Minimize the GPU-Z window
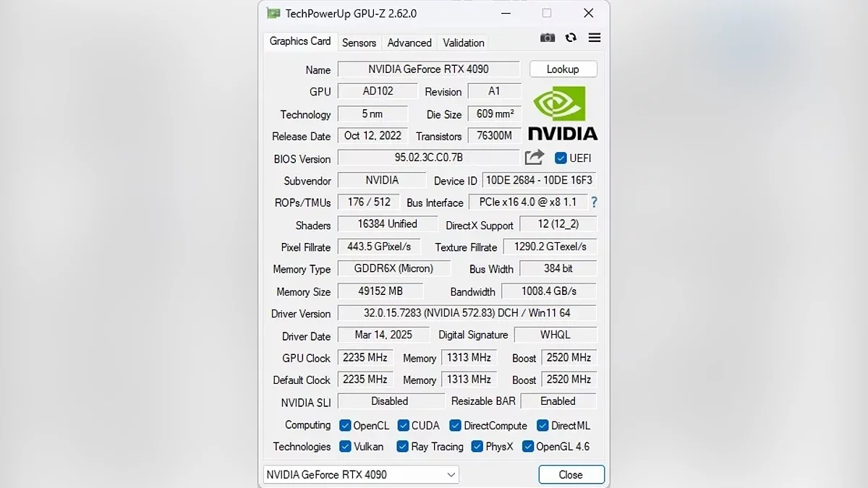Viewport: 868px width, 488px height. click(504, 13)
